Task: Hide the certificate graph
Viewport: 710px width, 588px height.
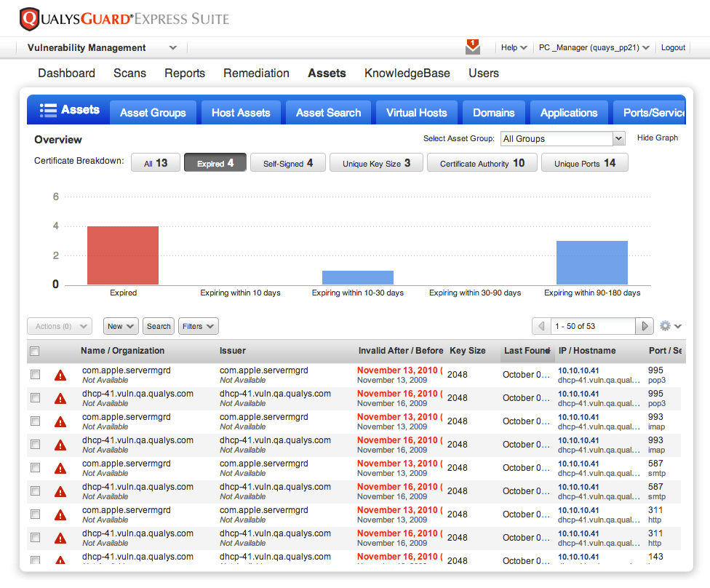Action: click(x=657, y=138)
